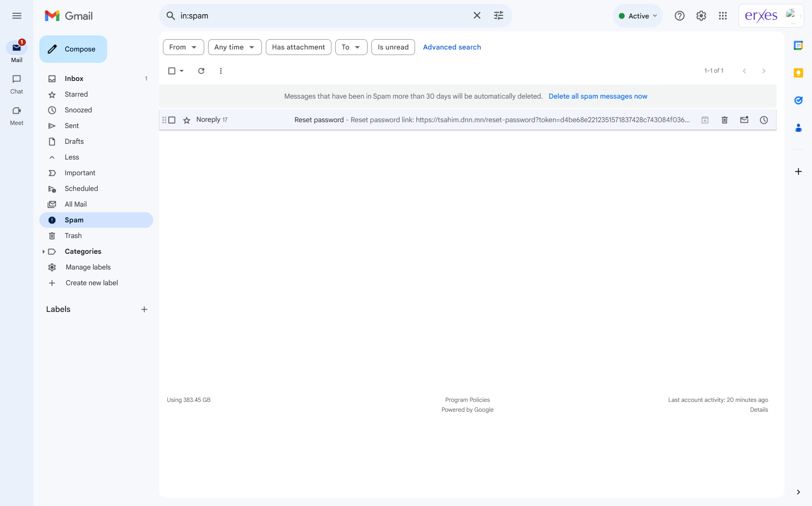Open the Support help icon
Screen dimensions: 812x506
pos(680,16)
